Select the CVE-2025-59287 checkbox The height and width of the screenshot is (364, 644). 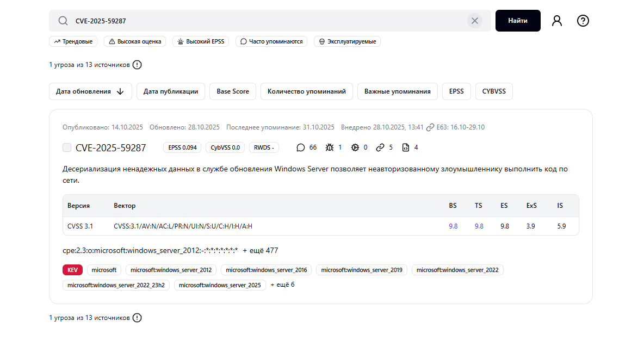point(66,147)
